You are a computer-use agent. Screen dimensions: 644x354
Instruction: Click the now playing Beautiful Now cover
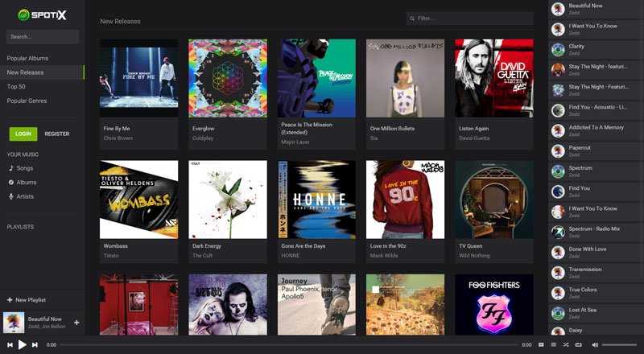click(14, 323)
